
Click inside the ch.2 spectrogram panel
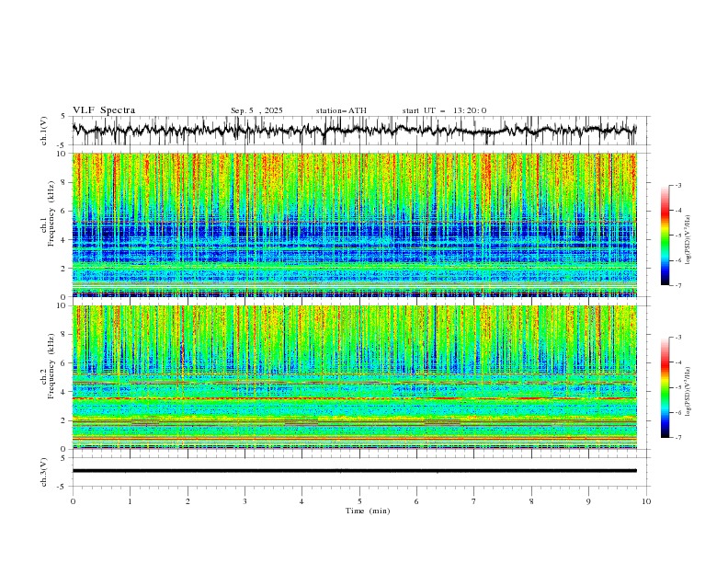[x=355, y=377]
